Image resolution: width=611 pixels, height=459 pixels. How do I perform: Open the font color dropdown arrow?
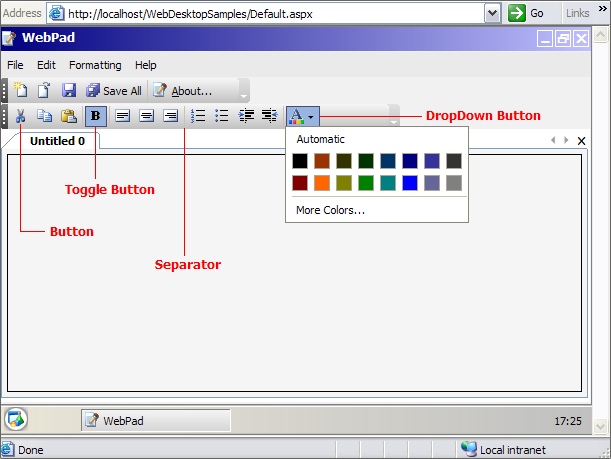(311, 117)
